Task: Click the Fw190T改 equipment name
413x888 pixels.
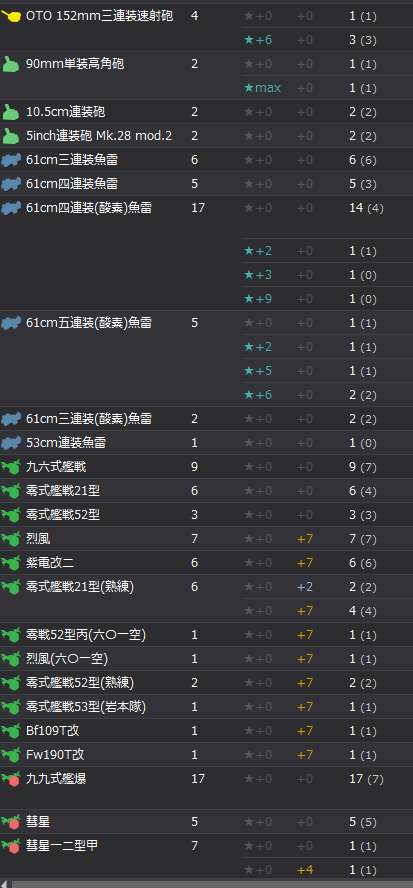Action: [x=56, y=755]
